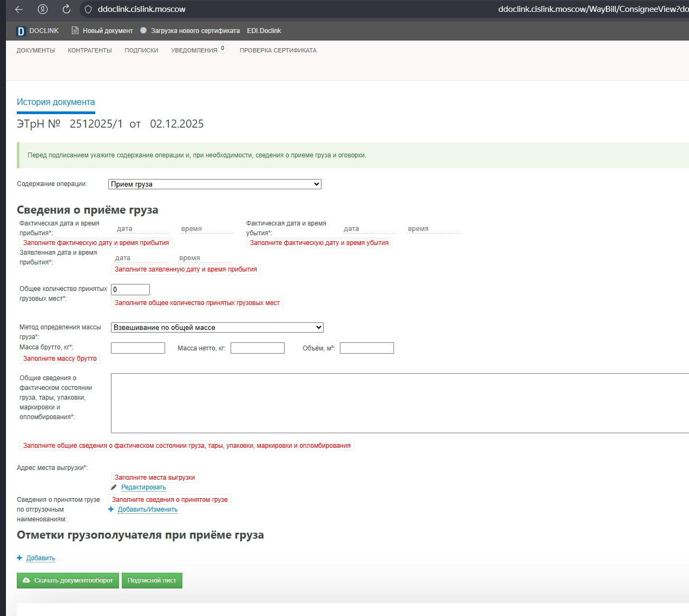Open ПРОВЕРКА СЕРТИФИКАТА menu item
This screenshot has width=689, height=616.
pyautogui.click(x=278, y=50)
